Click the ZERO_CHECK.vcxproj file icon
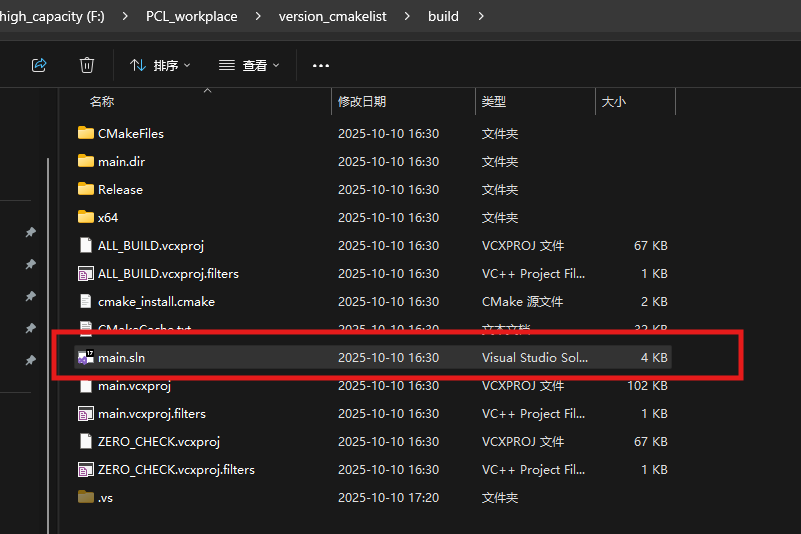 click(86, 441)
